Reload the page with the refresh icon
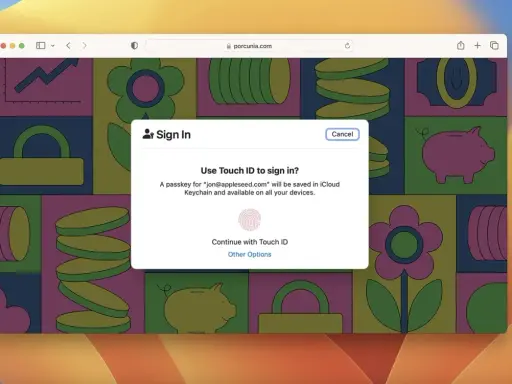Image resolution: width=512 pixels, height=384 pixels. click(x=347, y=46)
